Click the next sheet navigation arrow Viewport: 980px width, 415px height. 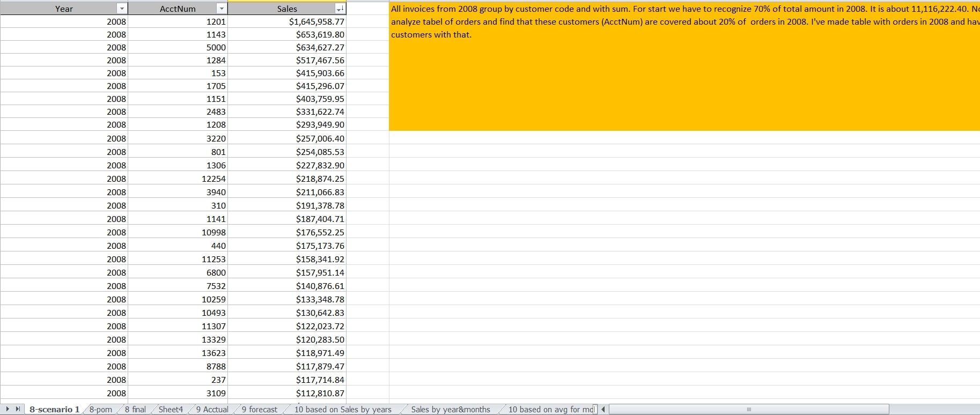8,409
